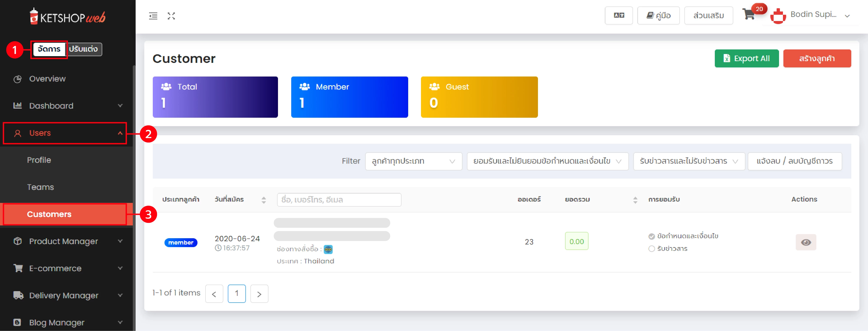Click the 2020-06-24 registration date
Screen dimensions: 868x331
coord(237,239)
